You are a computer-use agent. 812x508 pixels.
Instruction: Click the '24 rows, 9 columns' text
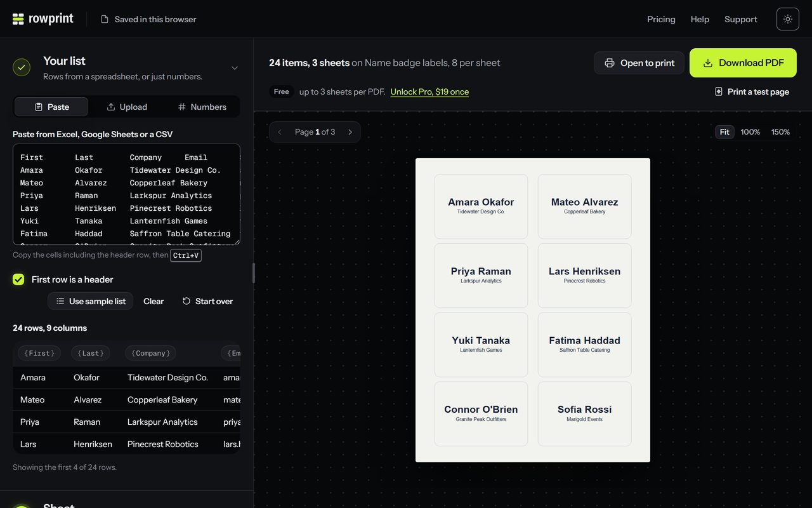[x=50, y=328]
